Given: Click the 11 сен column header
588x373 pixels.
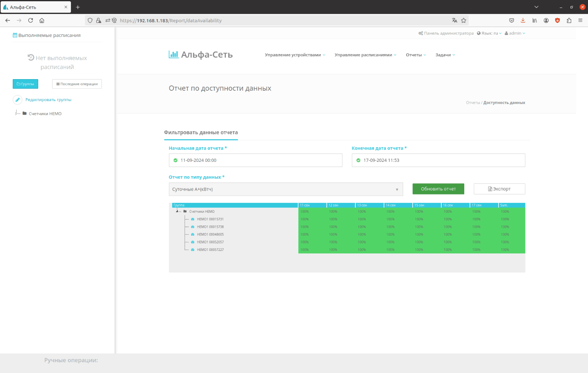Looking at the screenshot, I should point(312,205).
